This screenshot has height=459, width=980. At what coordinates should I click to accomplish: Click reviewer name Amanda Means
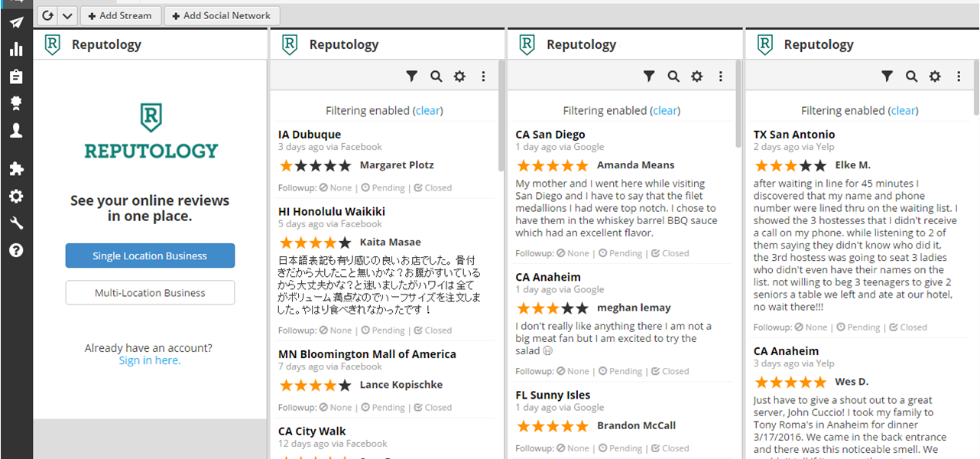pyautogui.click(x=636, y=164)
